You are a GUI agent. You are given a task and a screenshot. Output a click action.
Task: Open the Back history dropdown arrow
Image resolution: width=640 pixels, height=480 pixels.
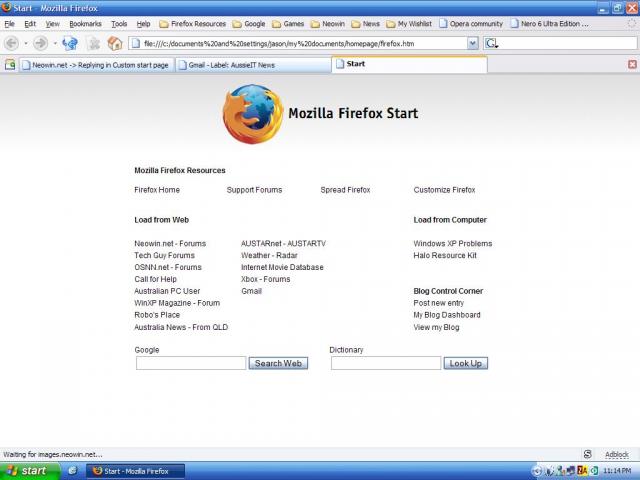point(25,43)
